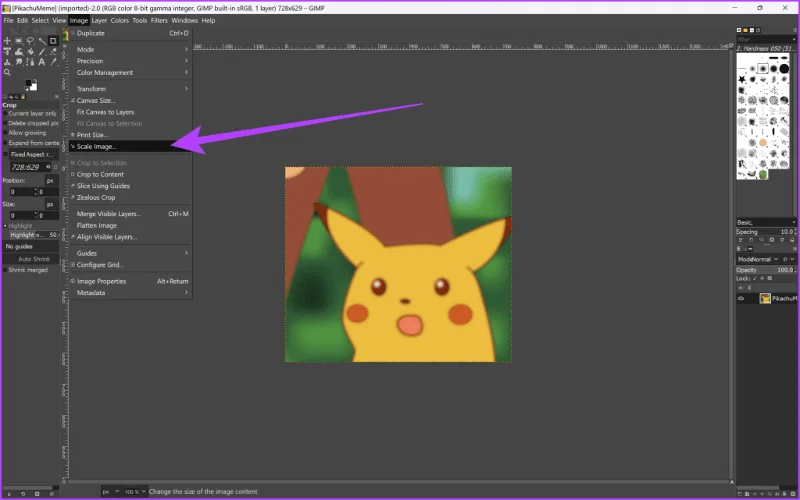Select the Text tool (A icon)
This screenshot has height=500, width=800.
pos(42,62)
